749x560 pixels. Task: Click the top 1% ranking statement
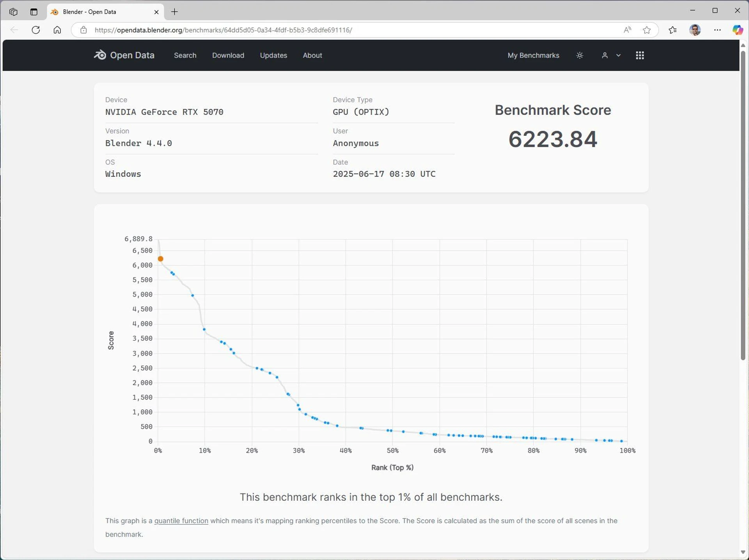tap(371, 497)
